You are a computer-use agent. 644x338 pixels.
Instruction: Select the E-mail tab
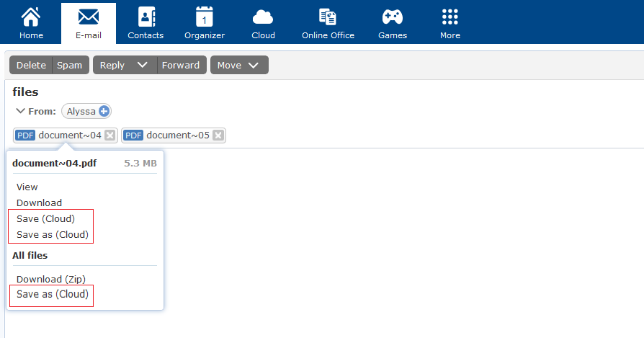click(89, 23)
